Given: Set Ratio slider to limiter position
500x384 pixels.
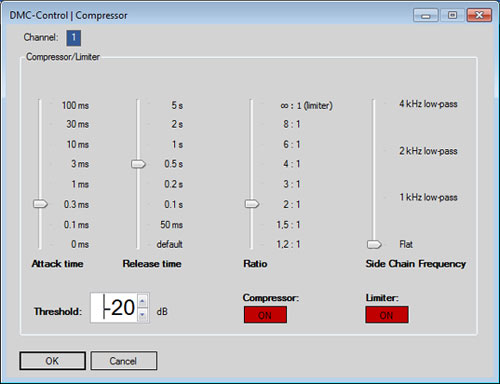Looking at the screenshot, I should point(251,105).
